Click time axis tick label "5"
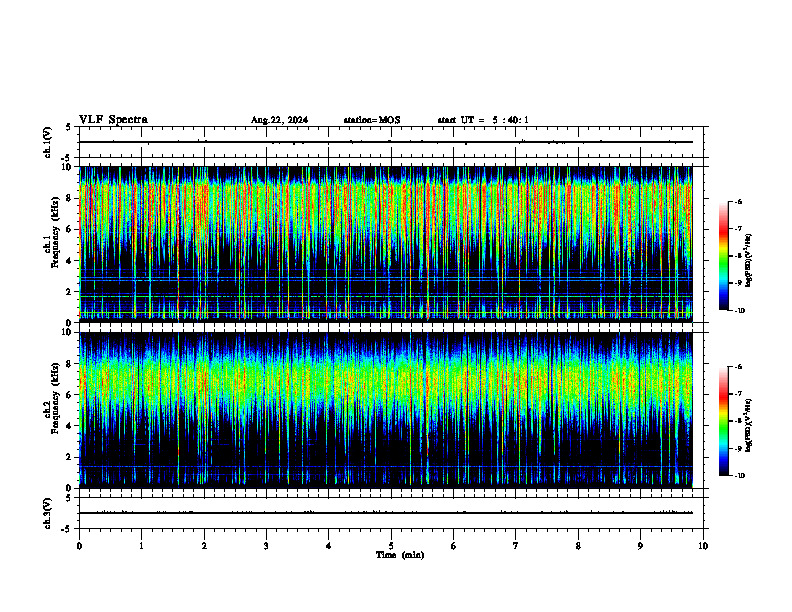792x612 pixels. click(391, 546)
